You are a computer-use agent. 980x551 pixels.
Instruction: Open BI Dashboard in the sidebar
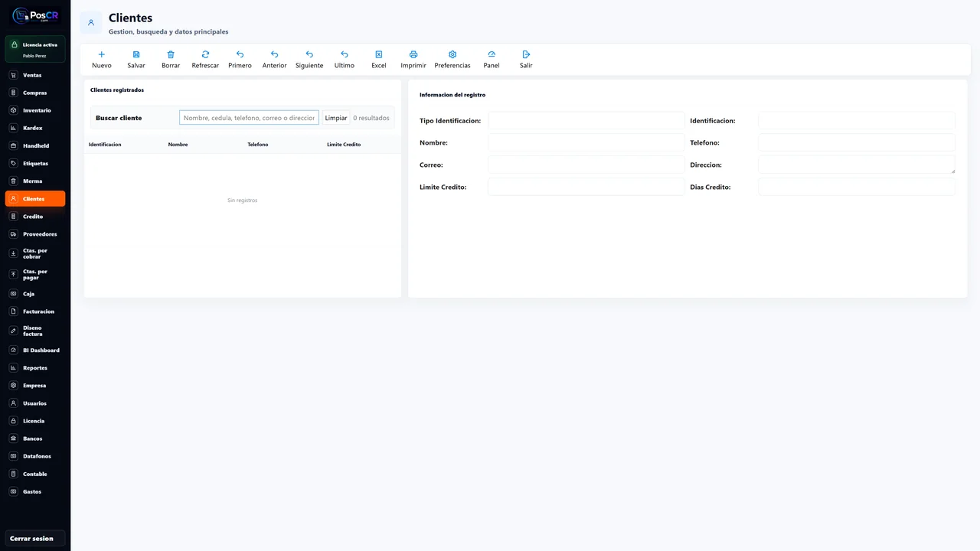point(35,350)
